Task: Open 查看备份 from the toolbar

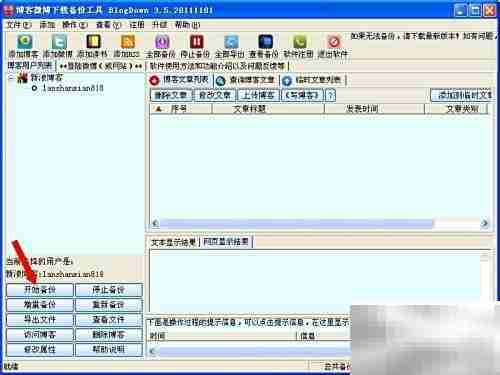Action: coord(265,42)
